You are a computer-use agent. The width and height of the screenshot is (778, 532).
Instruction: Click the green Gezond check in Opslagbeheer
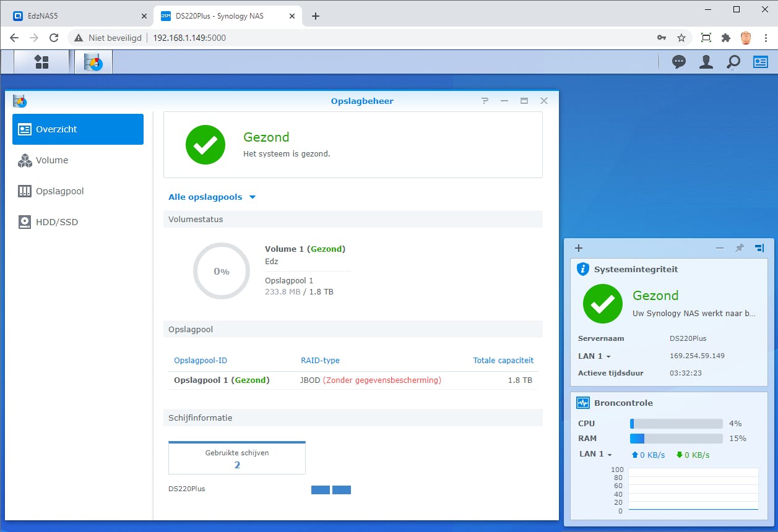[205, 145]
